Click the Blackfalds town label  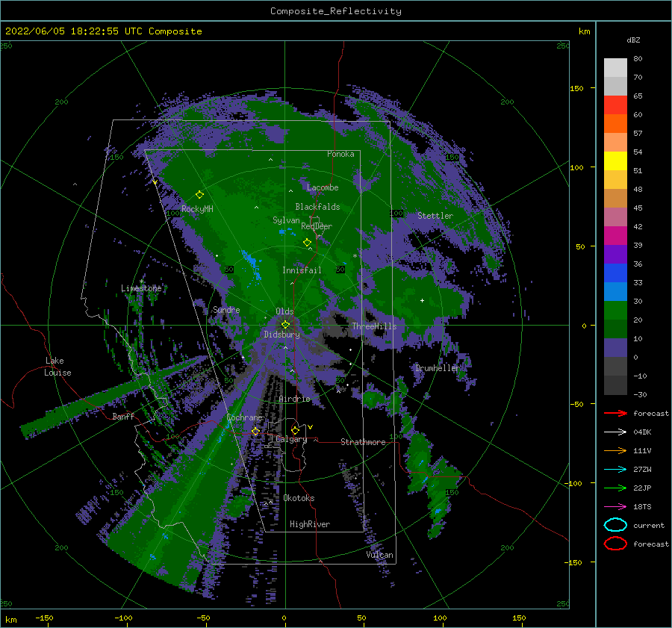[317, 207]
